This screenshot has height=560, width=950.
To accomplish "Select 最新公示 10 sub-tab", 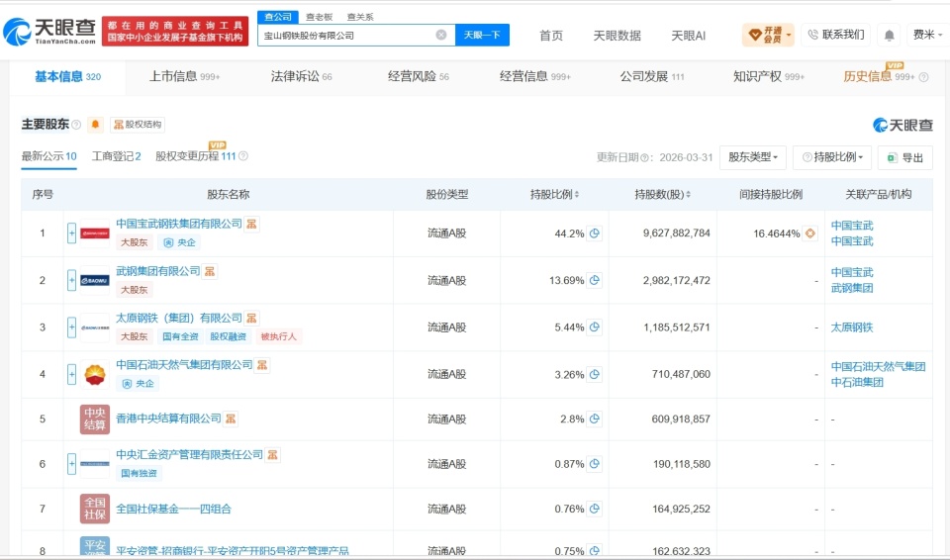I will click(49, 156).
